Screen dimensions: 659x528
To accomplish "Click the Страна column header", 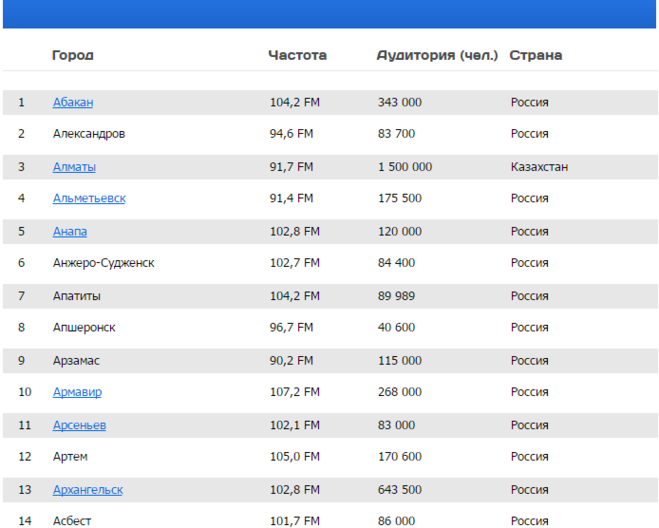I will tap(536, 55).
